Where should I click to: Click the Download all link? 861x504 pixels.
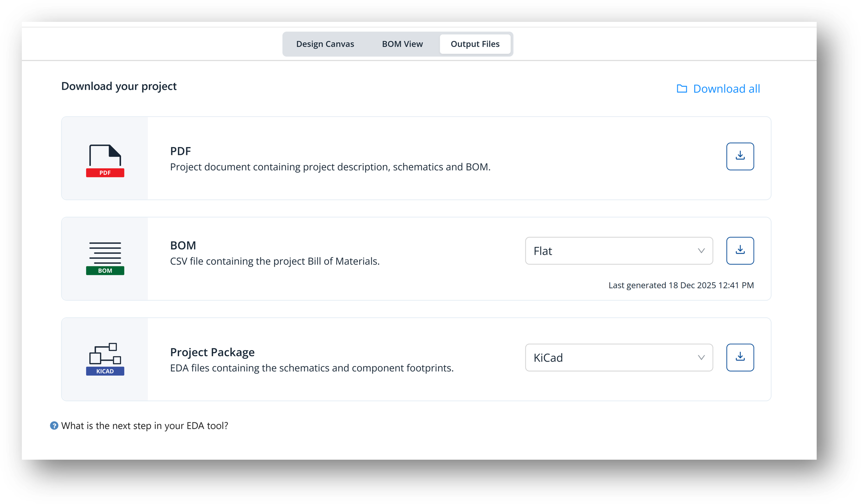726,89
